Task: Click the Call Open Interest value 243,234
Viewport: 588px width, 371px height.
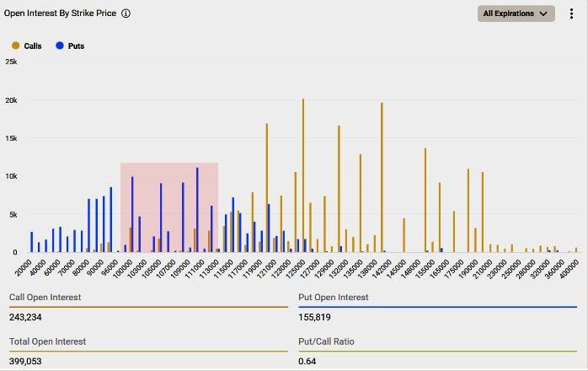Action: point(25,317)
